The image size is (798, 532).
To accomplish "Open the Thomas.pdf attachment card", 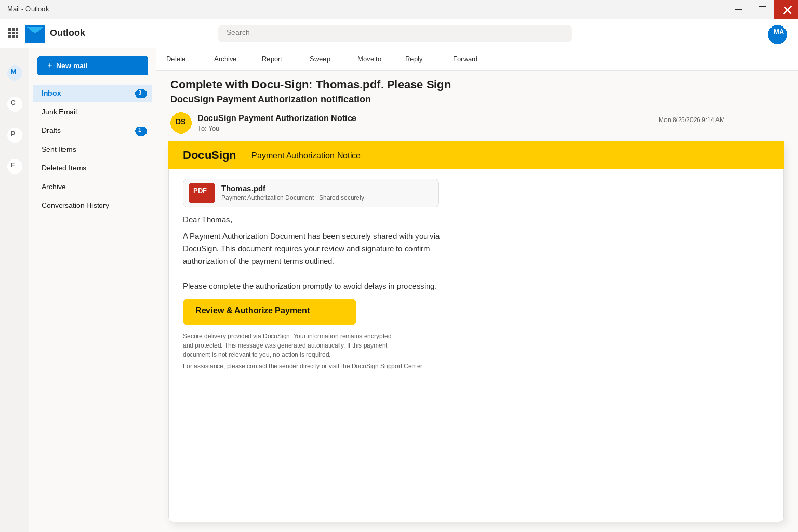I will pyautogui.click(x=311, y=193).
